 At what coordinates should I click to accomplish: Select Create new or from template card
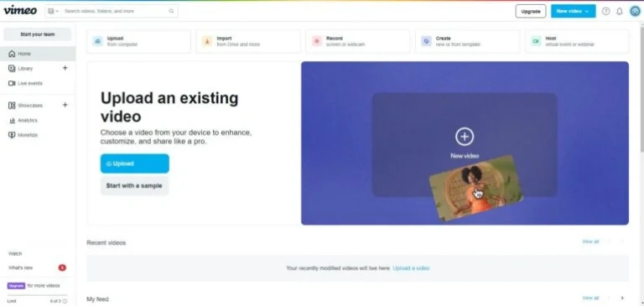[467, 41]
